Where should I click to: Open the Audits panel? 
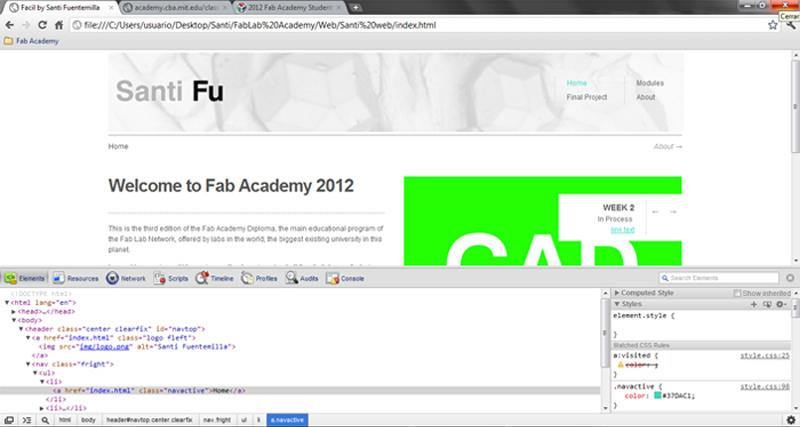pyautogui.click(x=302, y=279)
